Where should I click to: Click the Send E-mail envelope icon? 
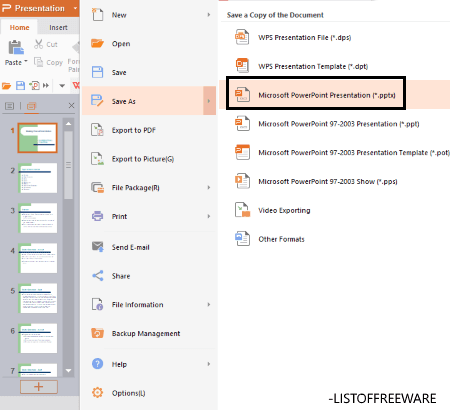[98, 247]
